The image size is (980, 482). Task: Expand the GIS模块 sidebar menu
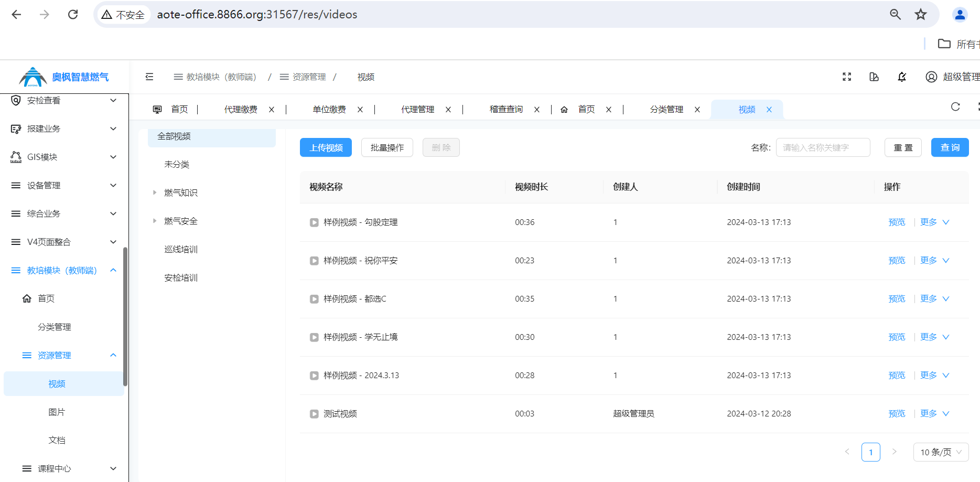click(113, 157)
